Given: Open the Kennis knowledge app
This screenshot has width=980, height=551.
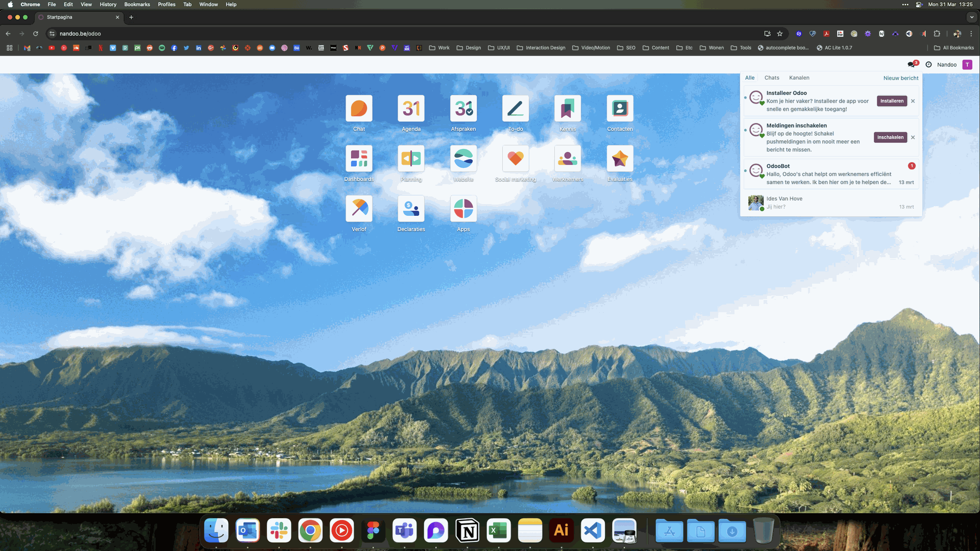Looking at the screenshot, I should click(567, 108).
